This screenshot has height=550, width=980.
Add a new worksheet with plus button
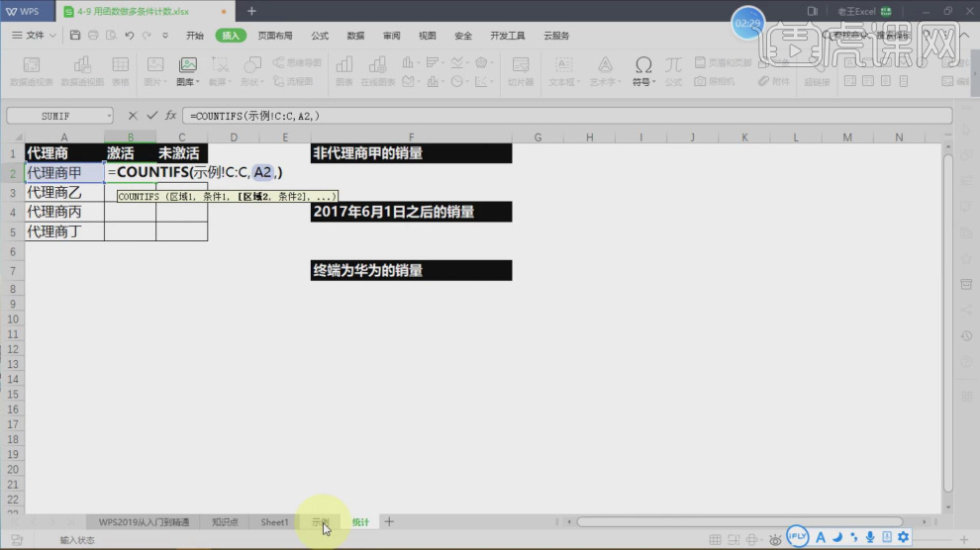coord(389,521)
